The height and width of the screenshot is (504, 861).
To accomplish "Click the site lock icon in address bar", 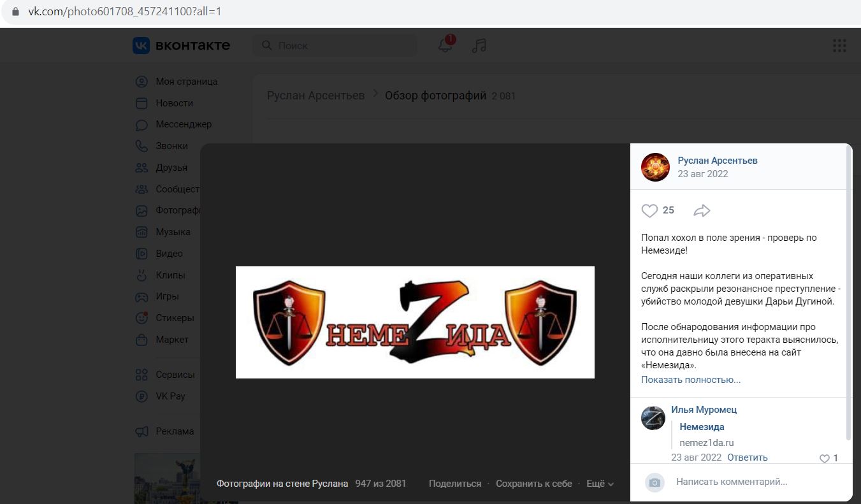I will tap(15, 11).
